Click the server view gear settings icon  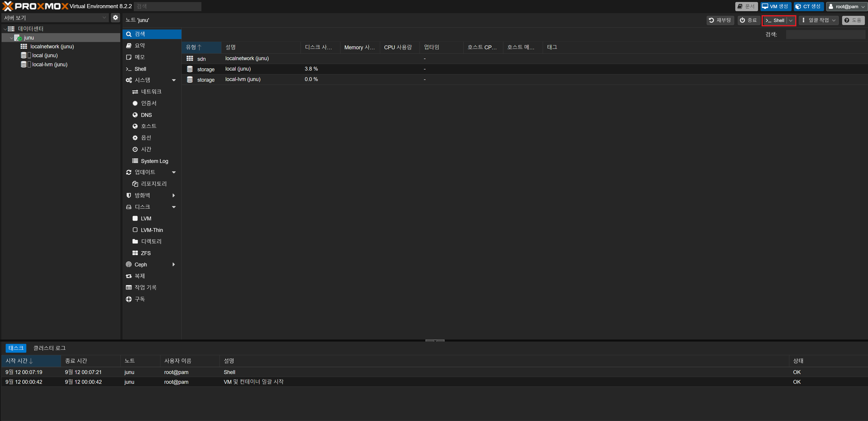(115, 17)
